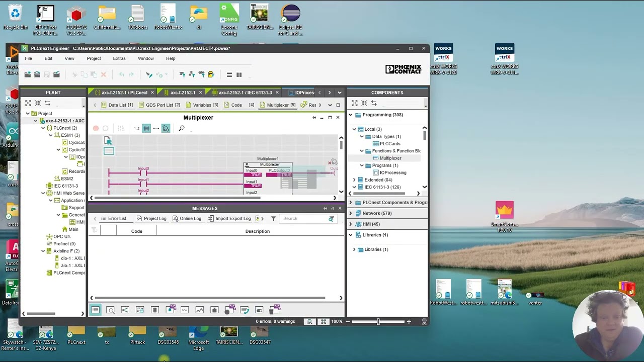The width and height of the screenshot is (644, 362).
Task: Click the first filter icon in main toolbar
Action: tap(182, 74)
